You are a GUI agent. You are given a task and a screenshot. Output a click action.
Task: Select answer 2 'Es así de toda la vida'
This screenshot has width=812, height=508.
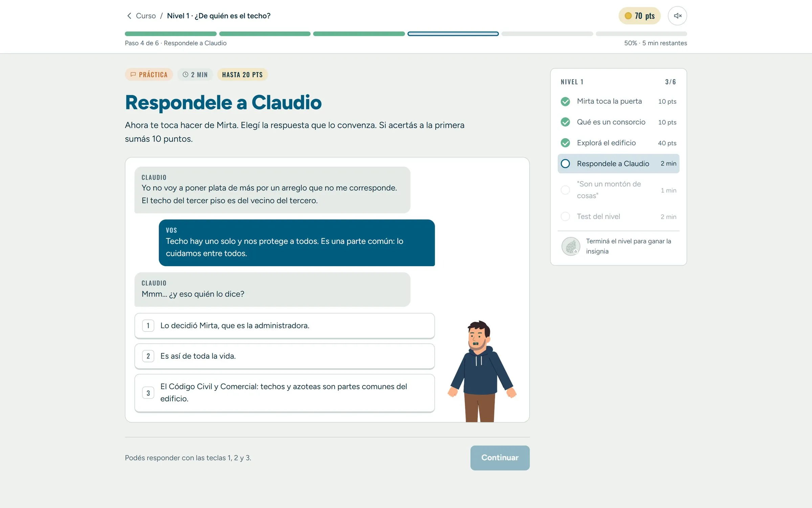(x=285, y=356)
